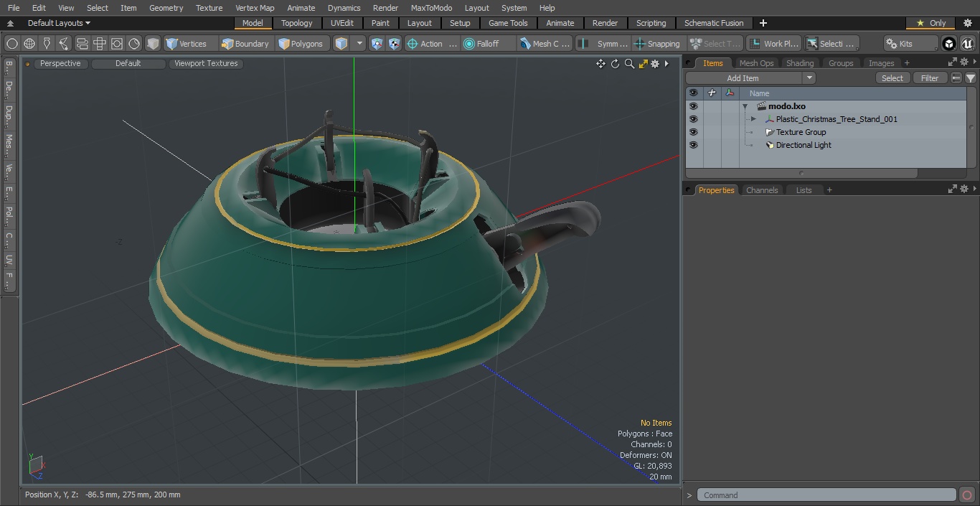
Task: Switch to the Schematic Fusion tab
Action: pyautogui.click(x=714, y=23)
